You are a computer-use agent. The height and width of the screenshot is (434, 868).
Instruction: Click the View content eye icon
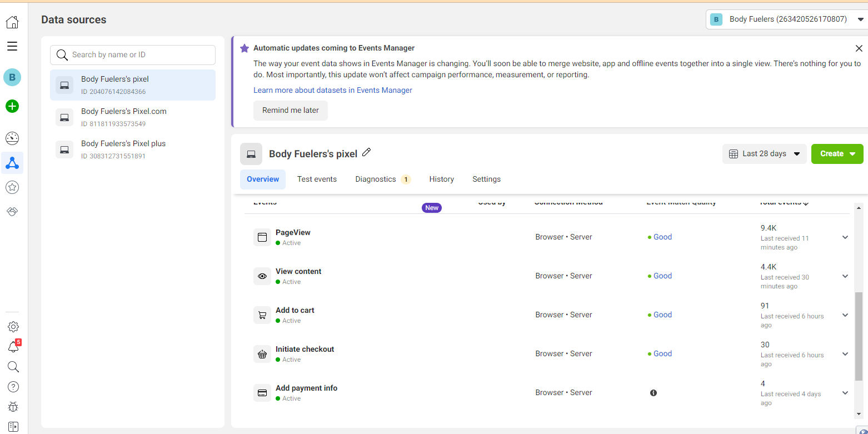pyautogui.click(x=262, y=276)
